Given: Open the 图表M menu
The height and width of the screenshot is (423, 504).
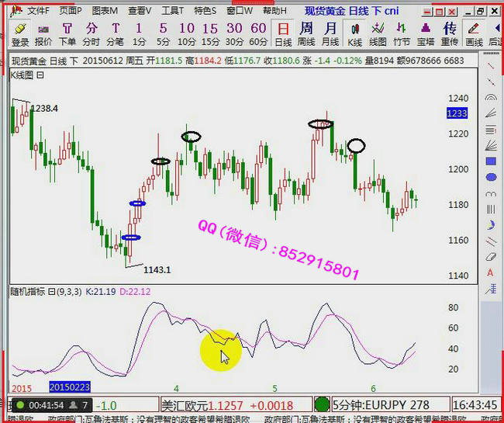Looking at the screenshot, I should coord(105,11).
